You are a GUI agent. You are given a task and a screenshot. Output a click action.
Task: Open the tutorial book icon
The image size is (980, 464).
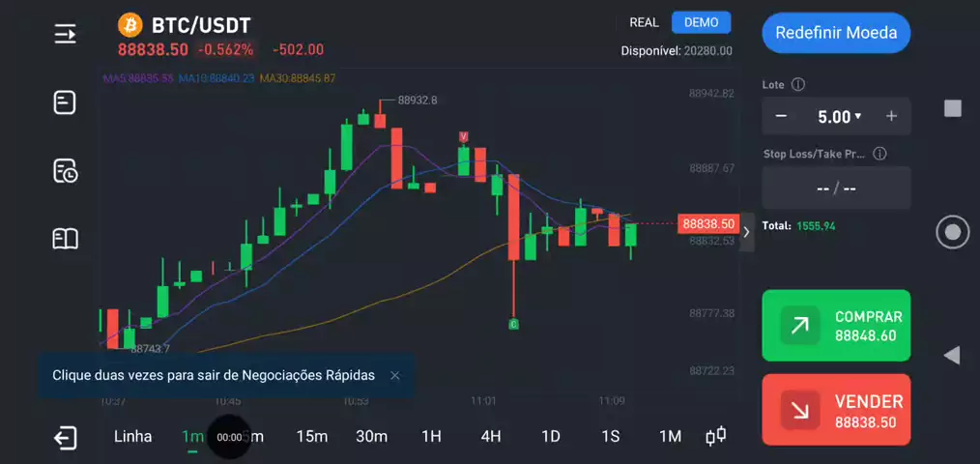(x=65, y=239)
